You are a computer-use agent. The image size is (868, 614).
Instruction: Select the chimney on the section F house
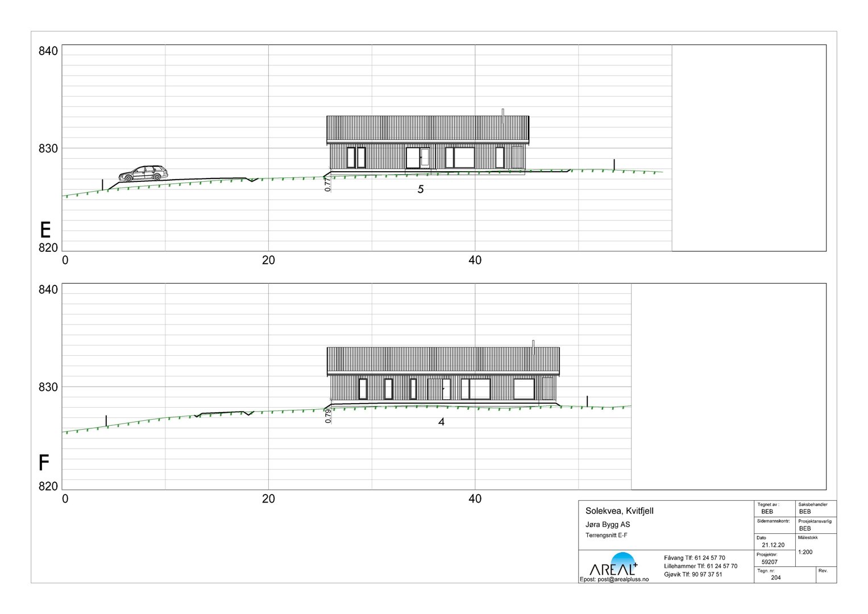[x=533, y=346]
